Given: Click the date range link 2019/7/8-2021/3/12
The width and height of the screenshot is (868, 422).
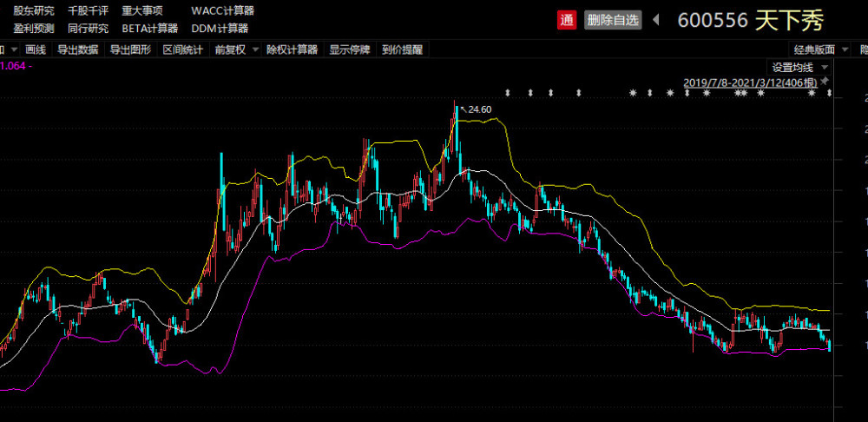Looking at the screenshot, I should (x=750, y=82).
